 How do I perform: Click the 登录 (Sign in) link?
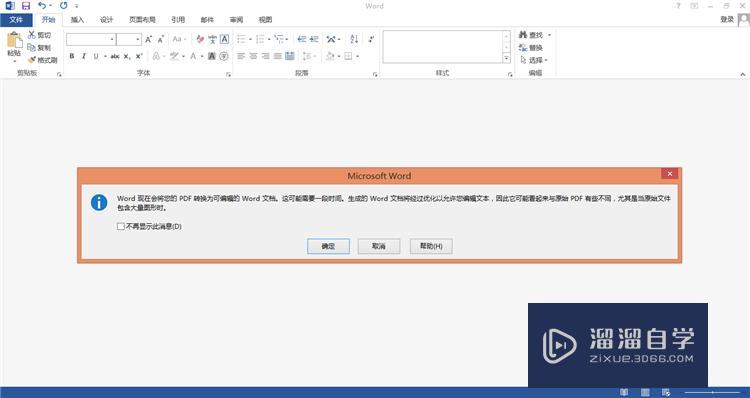(x=727, y=19)
